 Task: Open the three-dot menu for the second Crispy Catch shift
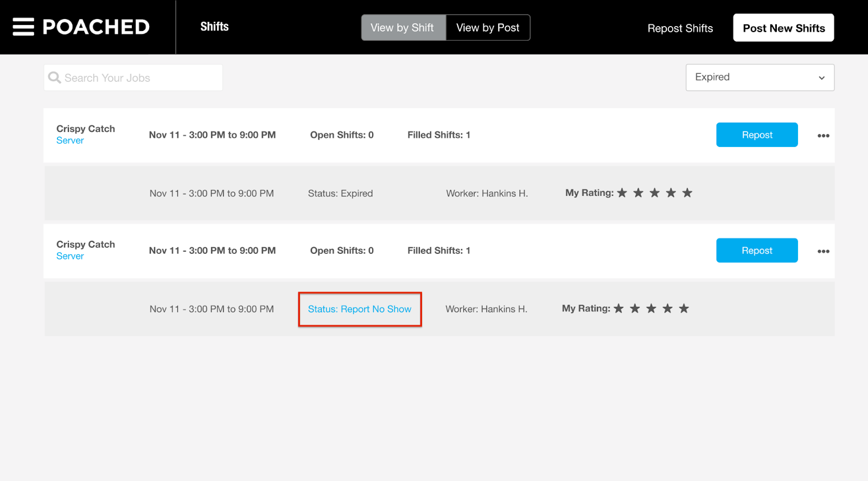click(823, 251)
